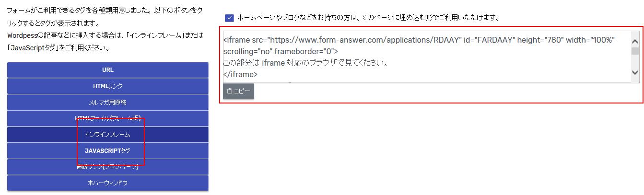Select the インラインフレーム tag option
Screen dimensions: 644x195
click(x=108, y=135)
